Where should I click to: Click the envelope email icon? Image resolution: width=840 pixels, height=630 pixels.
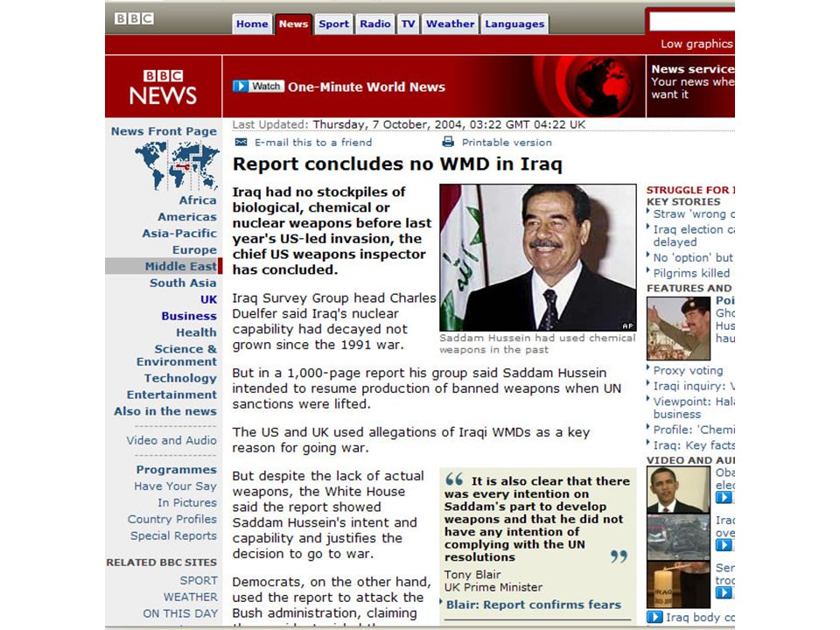241,142
